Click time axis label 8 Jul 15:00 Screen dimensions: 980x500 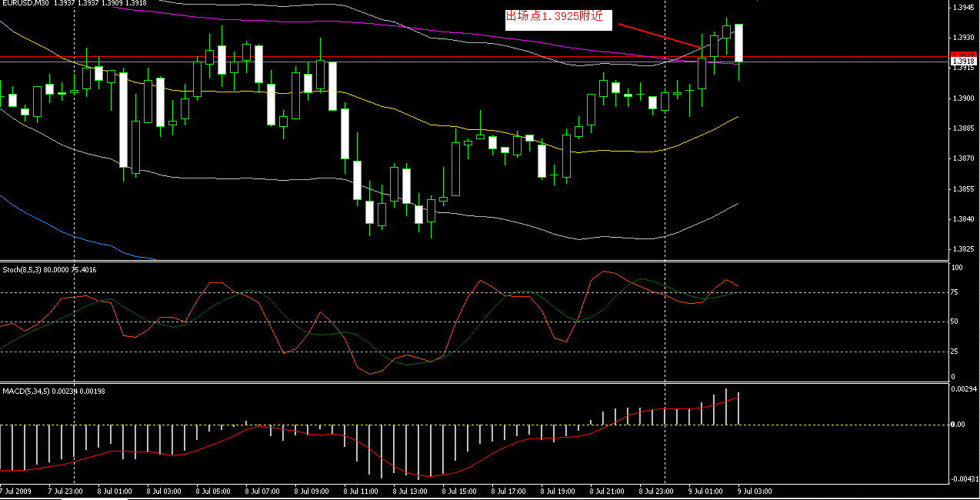coord(458,491)
